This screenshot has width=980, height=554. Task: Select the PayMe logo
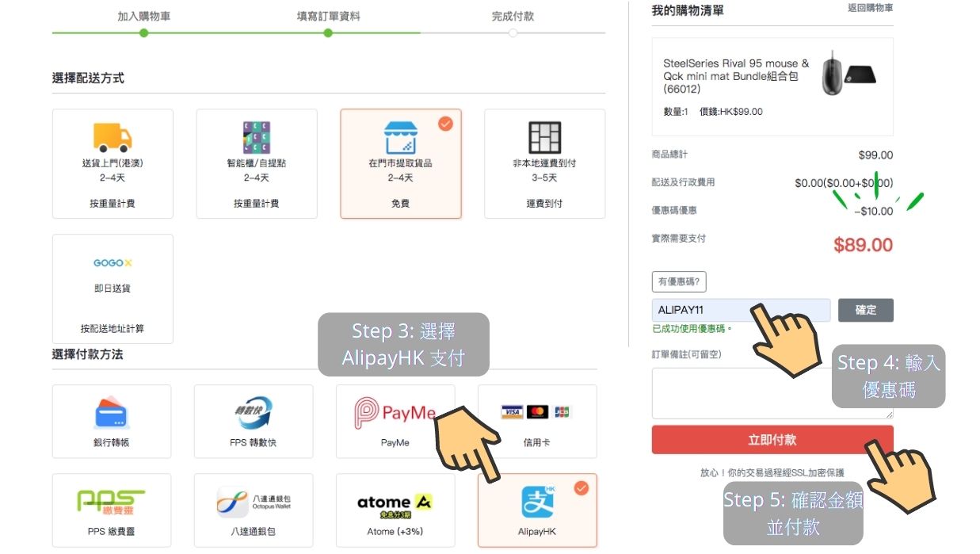[395, 414]
